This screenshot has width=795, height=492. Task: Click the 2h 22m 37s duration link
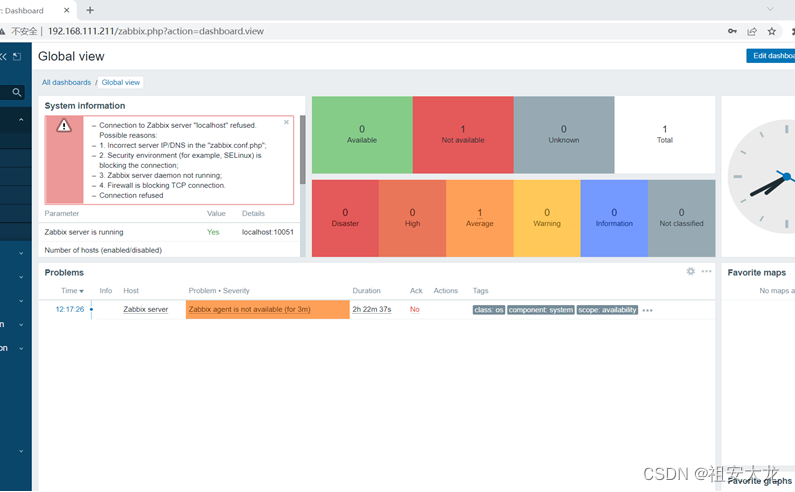click(372, 309)
